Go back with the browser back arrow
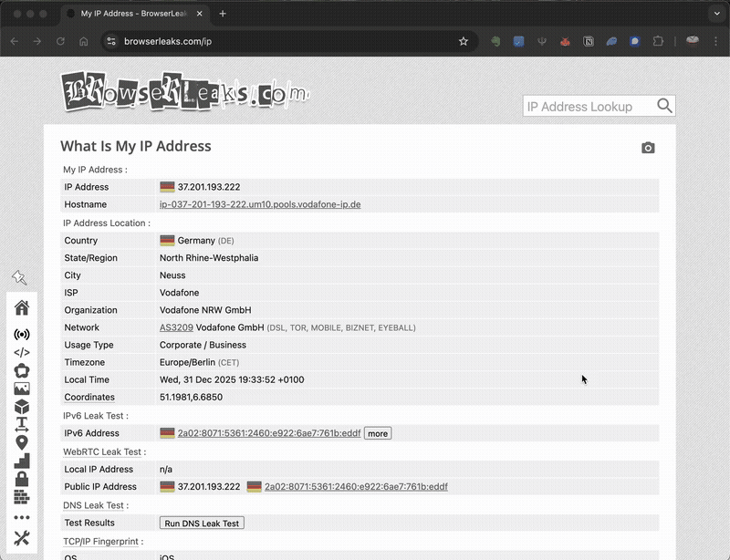730x560 pixels. (x=15, y=41)
